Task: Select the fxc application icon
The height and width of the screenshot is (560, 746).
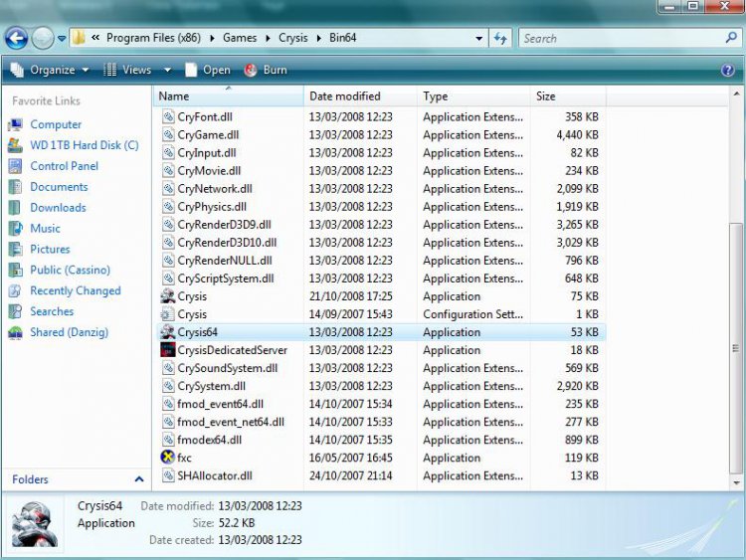Action: pos(168,458)
